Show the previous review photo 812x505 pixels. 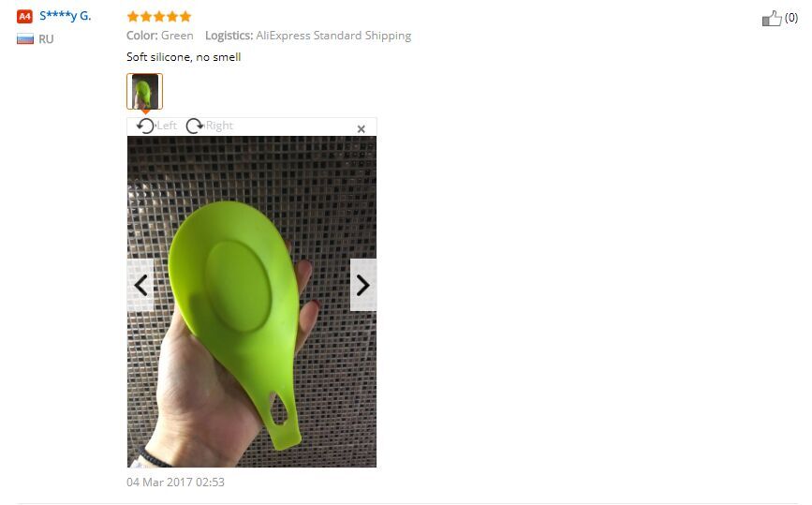(x=140, y=286)
